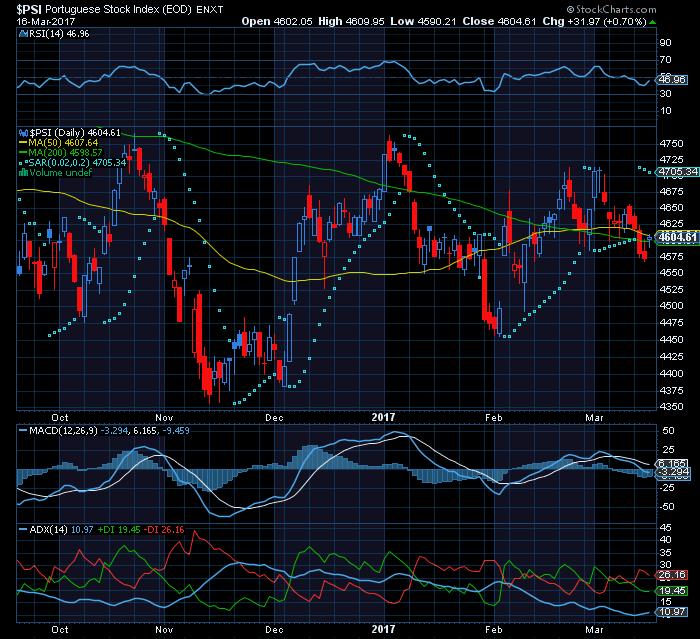Click the red 26.16 tag on ADX axis
This screenshot has height=639, width=700.
671,575
